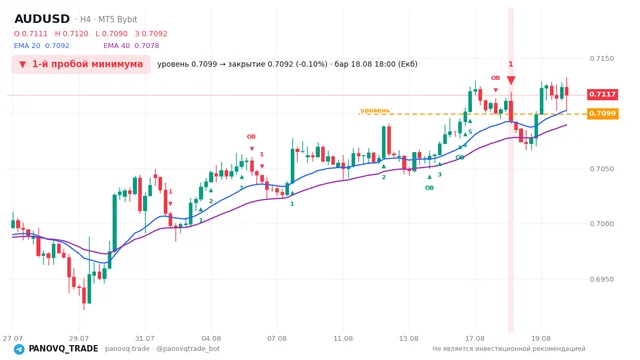
Task: Click the 29.07 date axis label
Action: point(79,338)
